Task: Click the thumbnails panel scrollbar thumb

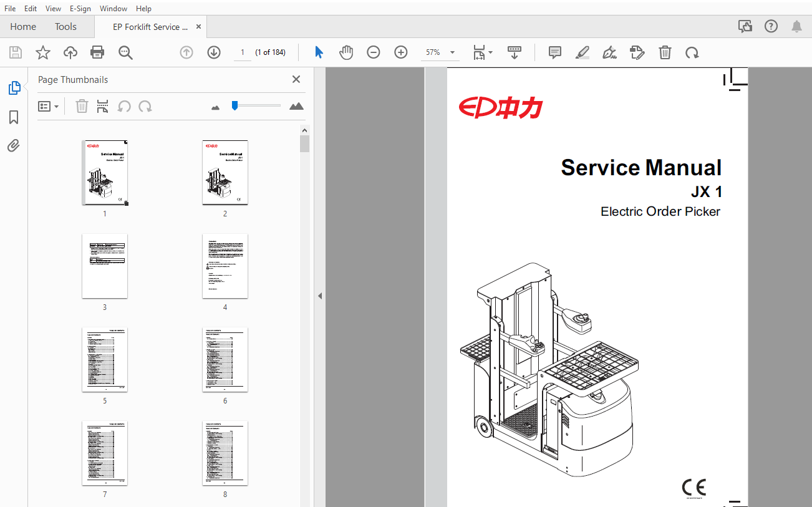Action: [x=304, y=144]
